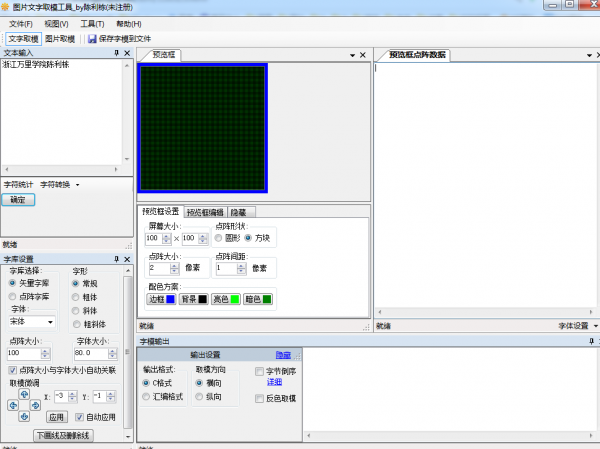Image resolution: width=600 pixels, height=449 pixels.
Task: Select 粗体 font style
Action: click(75, 297)
